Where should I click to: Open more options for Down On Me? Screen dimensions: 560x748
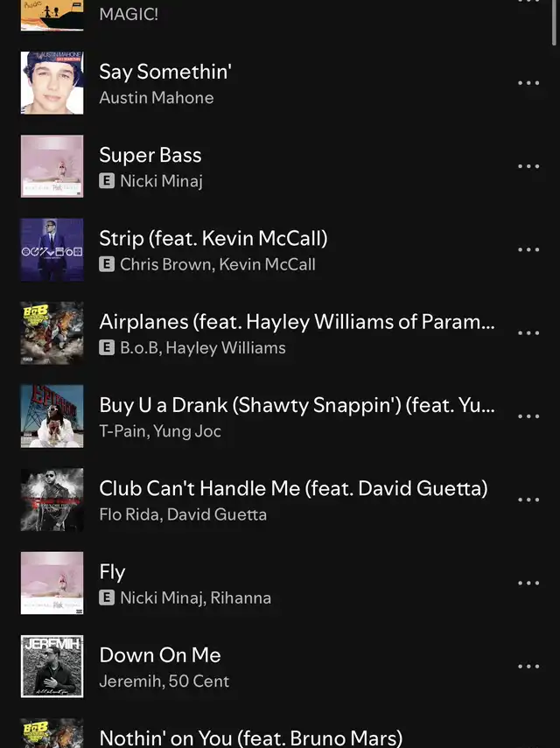tap(528, 667)
